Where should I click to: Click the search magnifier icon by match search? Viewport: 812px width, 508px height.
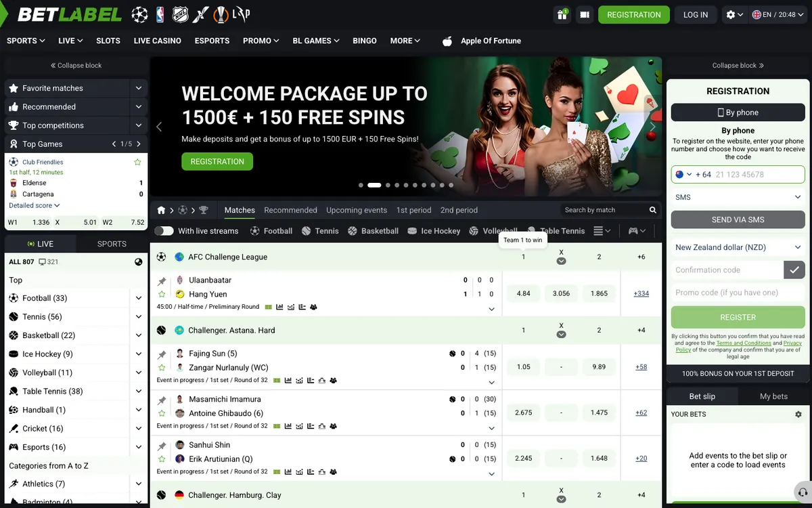653,210
